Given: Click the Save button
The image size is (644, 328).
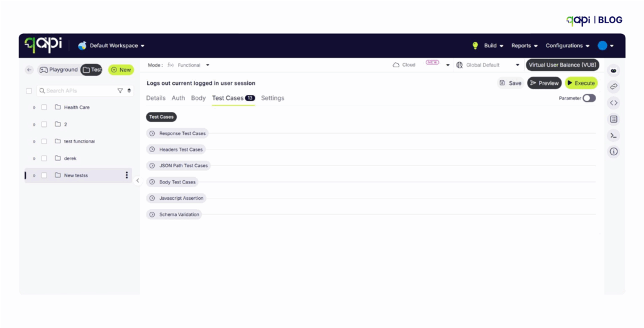Looking at the screenshot, I should [510, 83].
